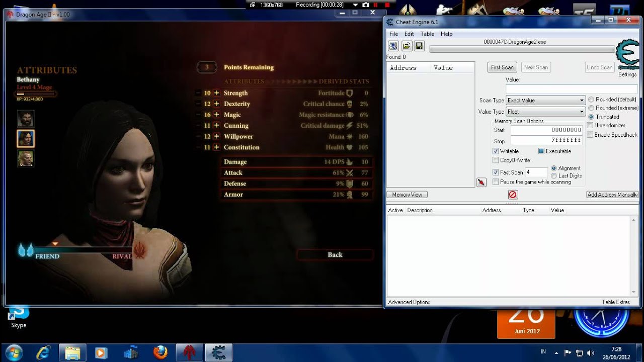Image resolution: width=644 pixels, height=362 pixels.
Task: Increase Willpower with its plus icon
Action: [x=216, y=136]
